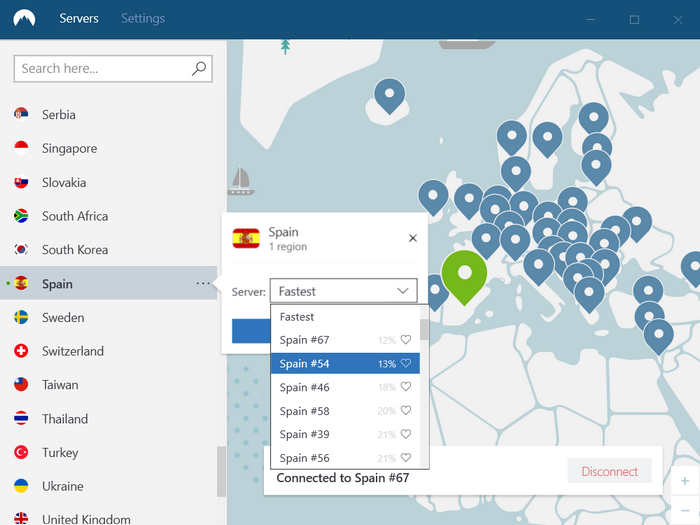
Task: Click the Singapore flag icon
Action: 21,148
